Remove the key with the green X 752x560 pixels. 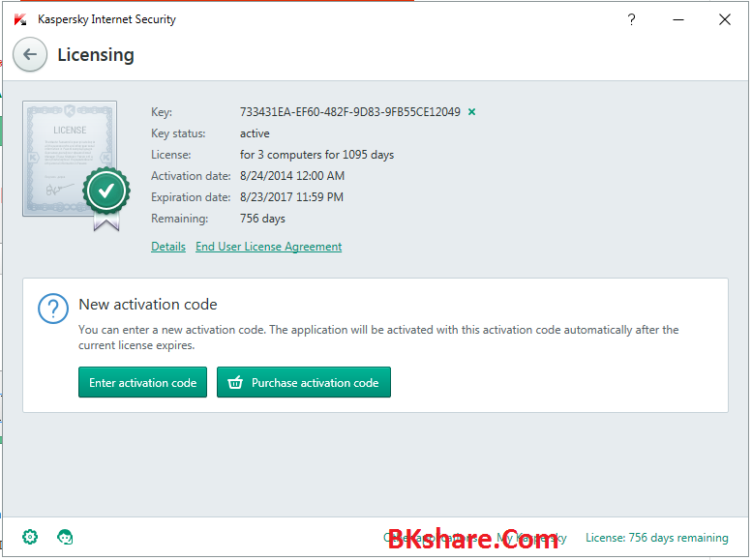tap(472, 112)
